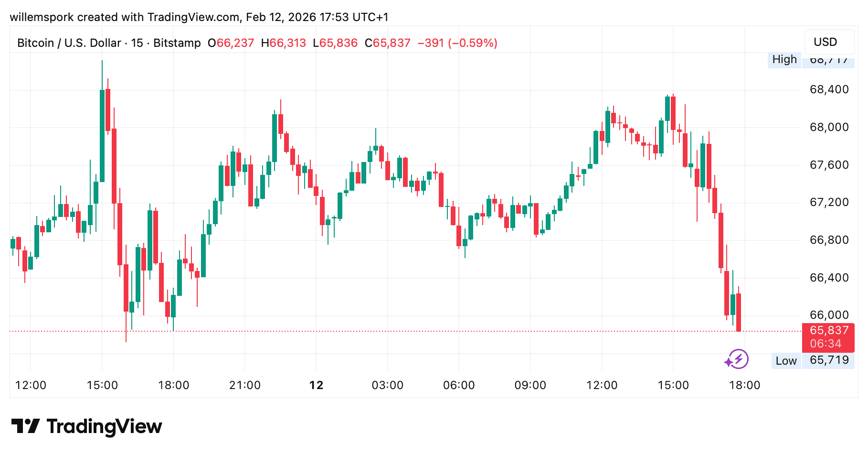
Task: Click the 03:00 time axis label
Action: tap(387, 385)
